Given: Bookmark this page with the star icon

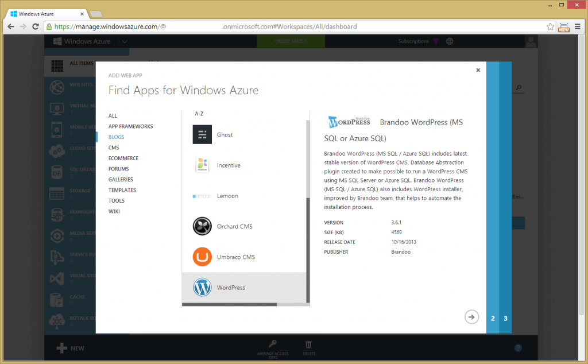Looking at the screenshot, I should click(550, 26).
